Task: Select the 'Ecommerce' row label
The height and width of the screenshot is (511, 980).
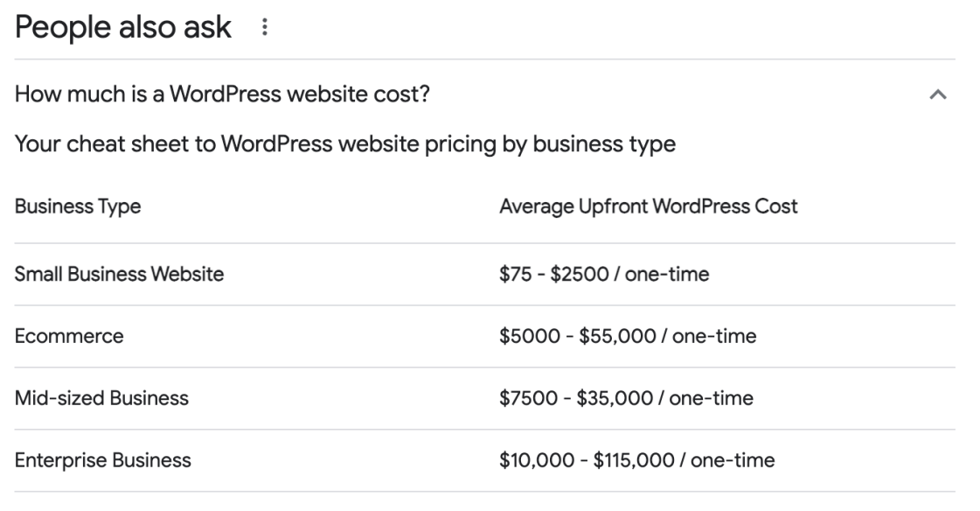Action: pos(69,336)
